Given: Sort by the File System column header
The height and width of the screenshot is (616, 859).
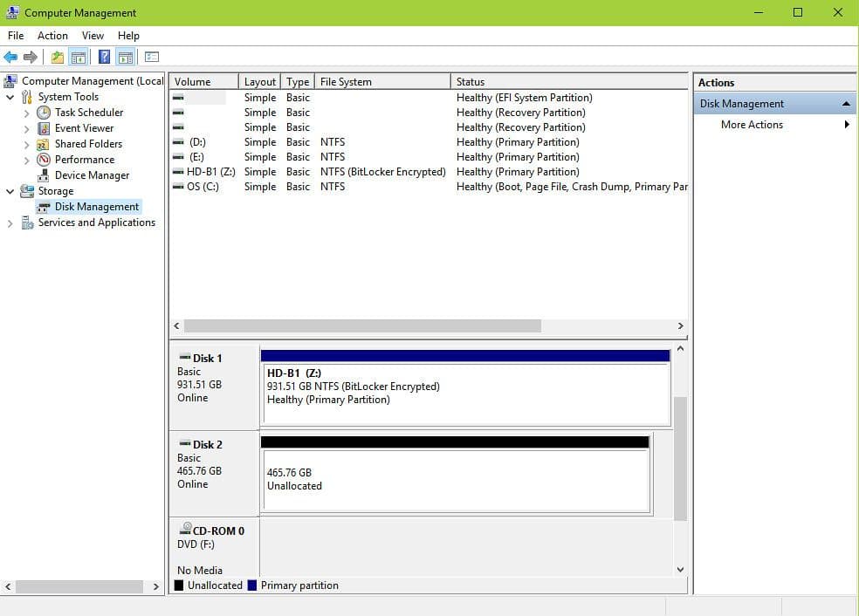Looking at the screenshot, I should click(382, 82).
